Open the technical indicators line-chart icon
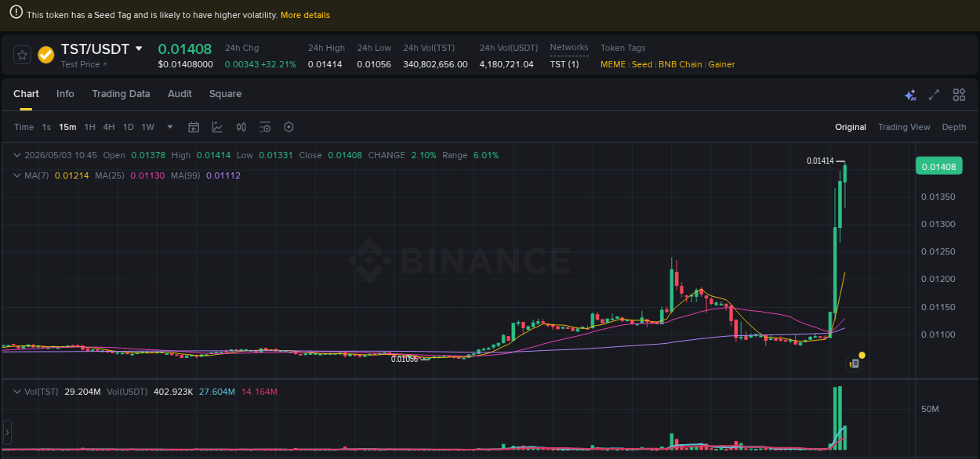This screenshot has height=459, width=980. coord(217,127)
